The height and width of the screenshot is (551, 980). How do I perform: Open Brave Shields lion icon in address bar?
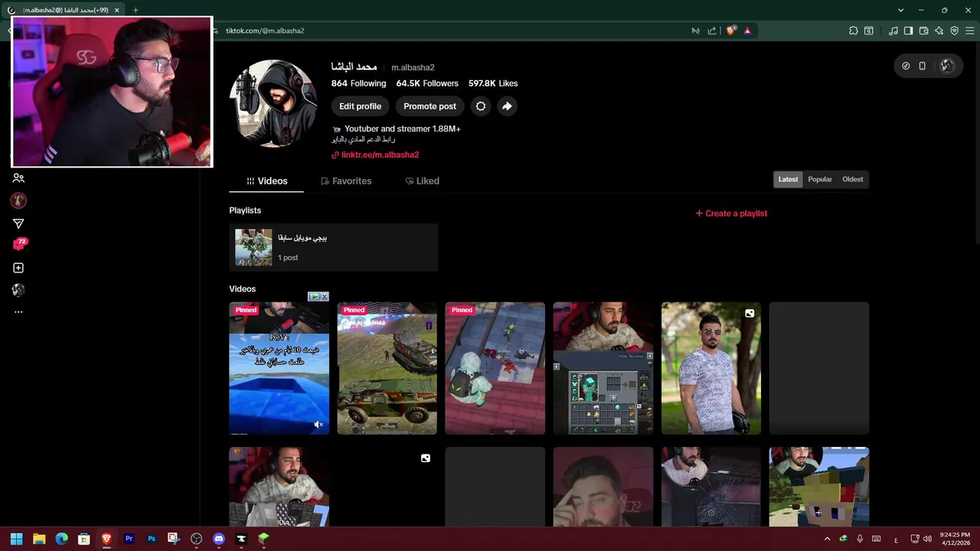731,31
